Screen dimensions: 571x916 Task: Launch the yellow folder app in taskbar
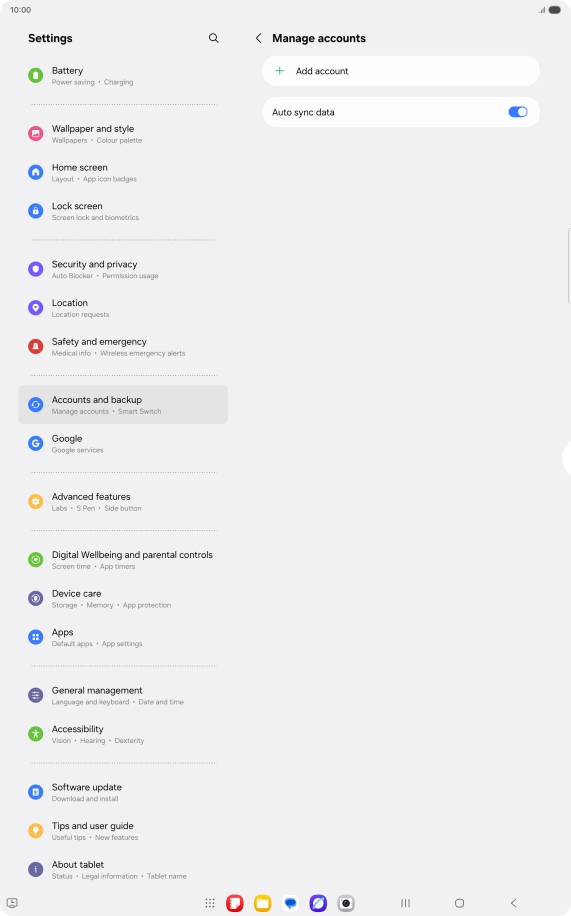(x=262, y=903)
